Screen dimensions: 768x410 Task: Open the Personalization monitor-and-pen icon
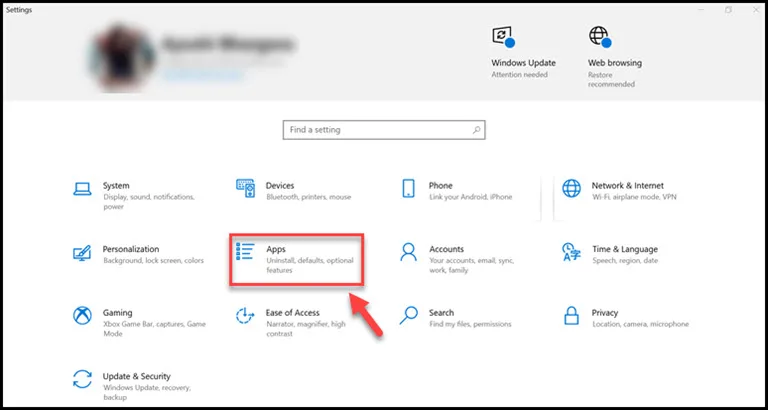(82, 252)
